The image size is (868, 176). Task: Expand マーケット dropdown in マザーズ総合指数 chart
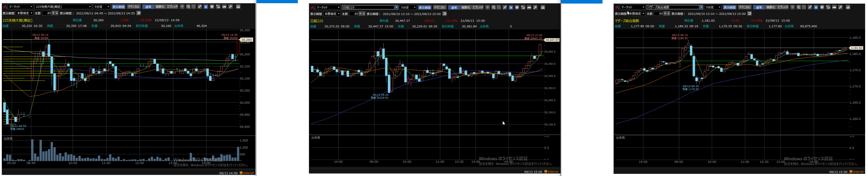[x=643, y=7]
